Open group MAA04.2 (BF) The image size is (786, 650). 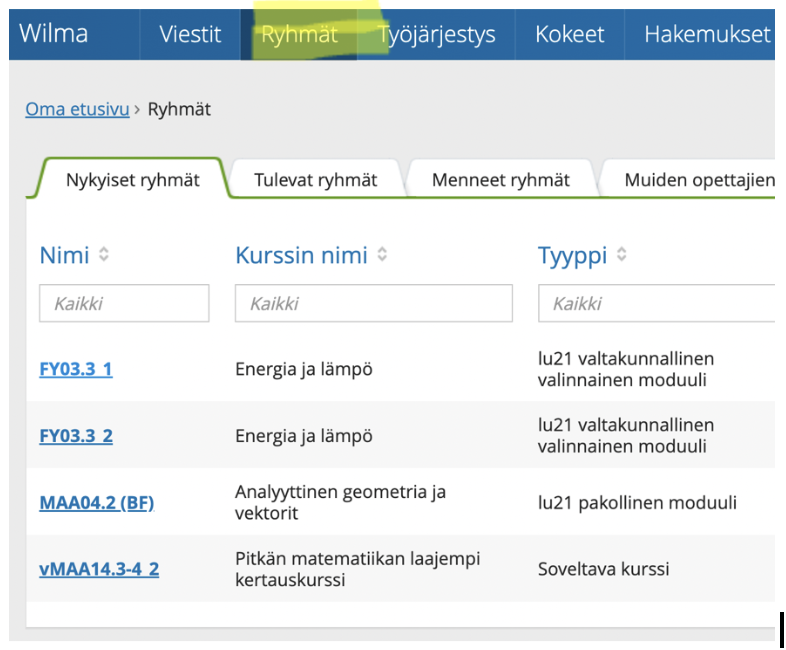click(97, 502)
